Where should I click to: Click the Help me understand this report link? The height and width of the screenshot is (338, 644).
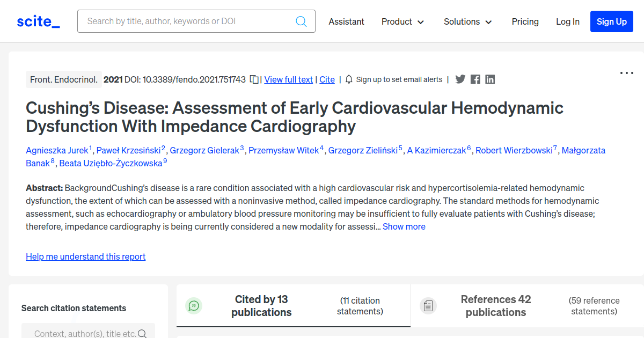(85, 256)
